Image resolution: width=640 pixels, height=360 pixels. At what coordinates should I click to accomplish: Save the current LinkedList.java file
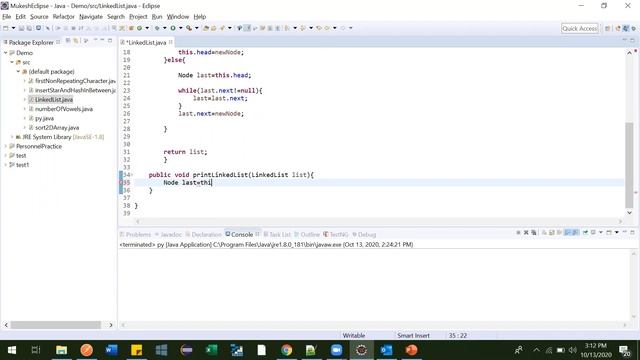coord(21,28)
